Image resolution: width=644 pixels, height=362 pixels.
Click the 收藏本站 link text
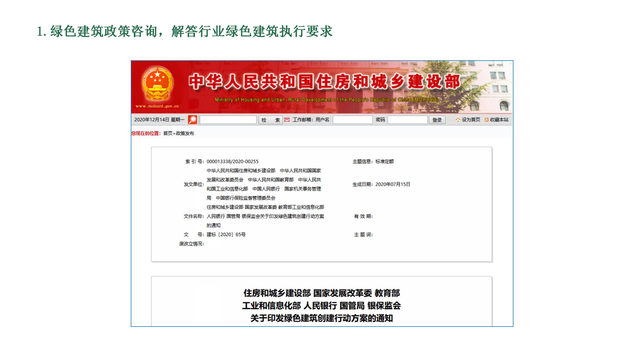point(499,120)
